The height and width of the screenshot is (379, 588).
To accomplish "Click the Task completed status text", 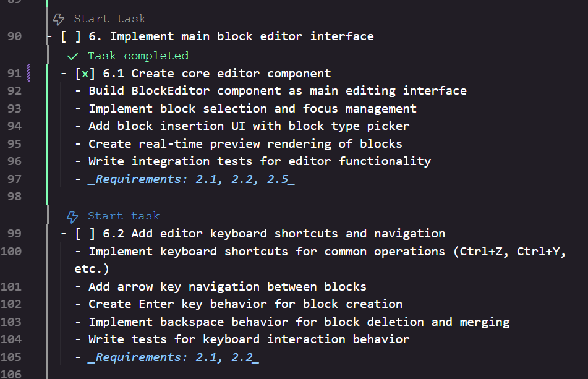I will coord(138,56).
